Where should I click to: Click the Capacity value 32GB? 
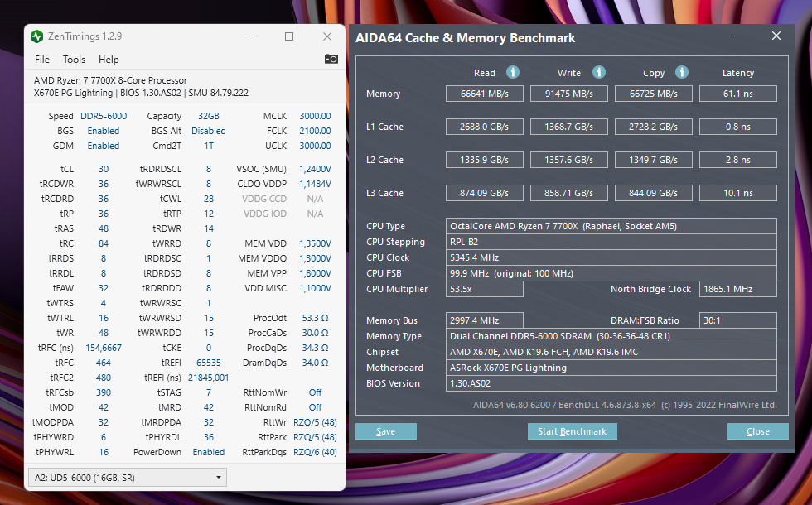208,116
